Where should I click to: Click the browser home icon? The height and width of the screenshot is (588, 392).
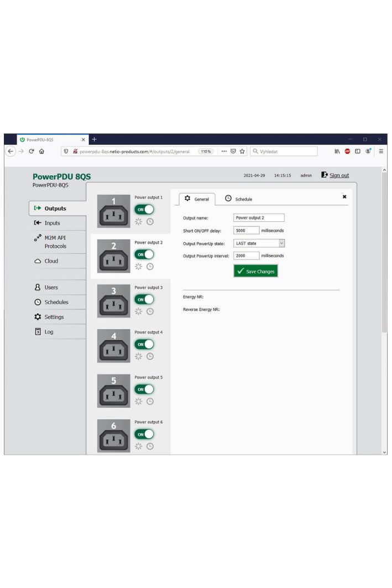click(x=41, y=151)
